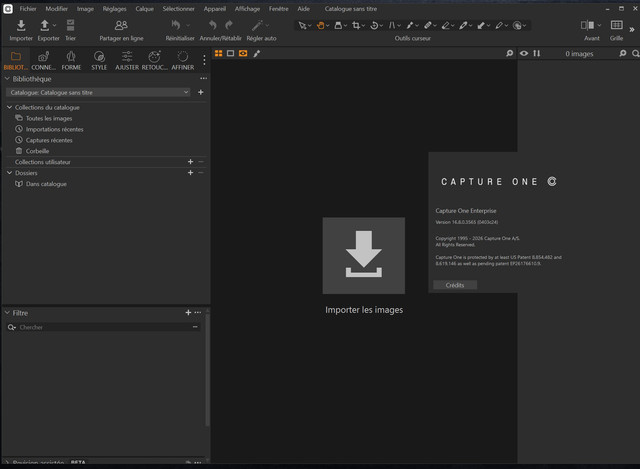Open the Réglages menu

click(x=114, y=9)
